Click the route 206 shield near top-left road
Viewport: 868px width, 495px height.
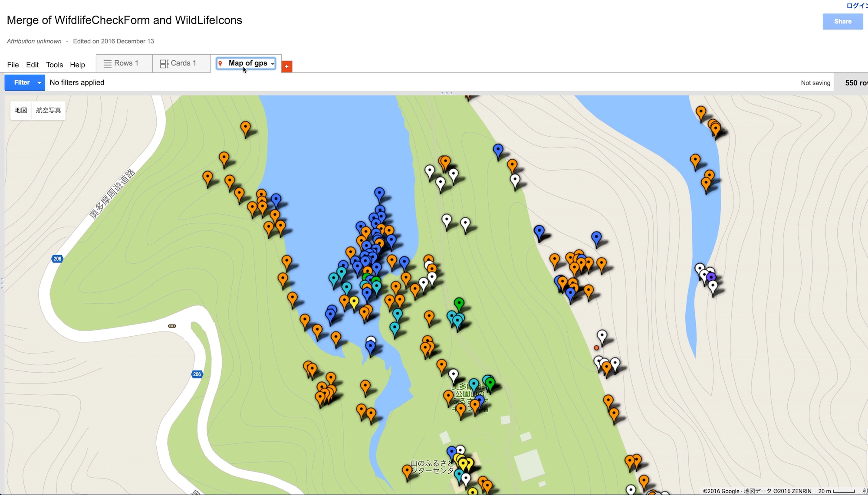[x=57, y=259]
